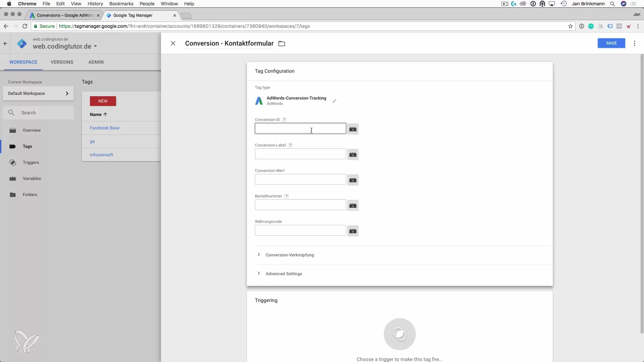Click Tag Manager back arrow in header
Screen dimensions: 644x362
[x=5, y=44]
